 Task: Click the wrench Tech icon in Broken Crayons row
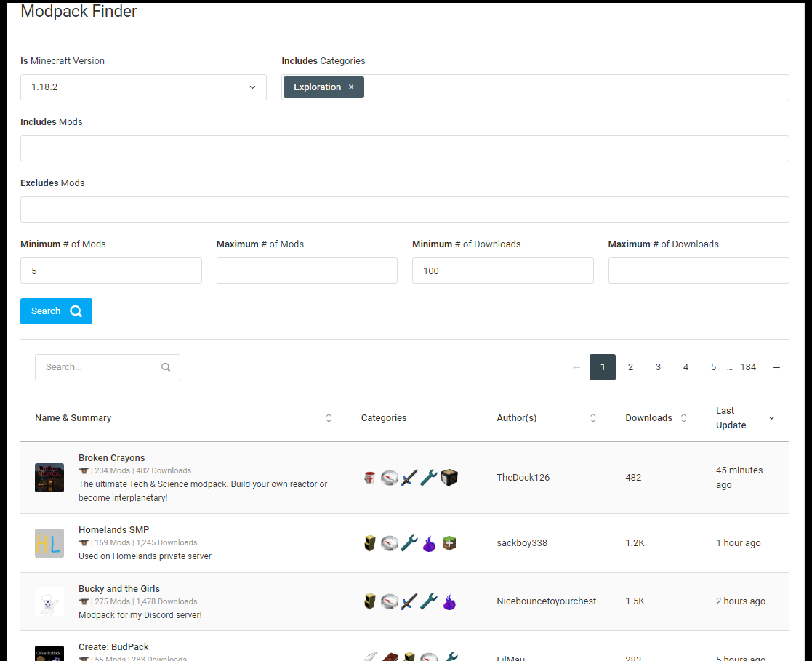429,478
